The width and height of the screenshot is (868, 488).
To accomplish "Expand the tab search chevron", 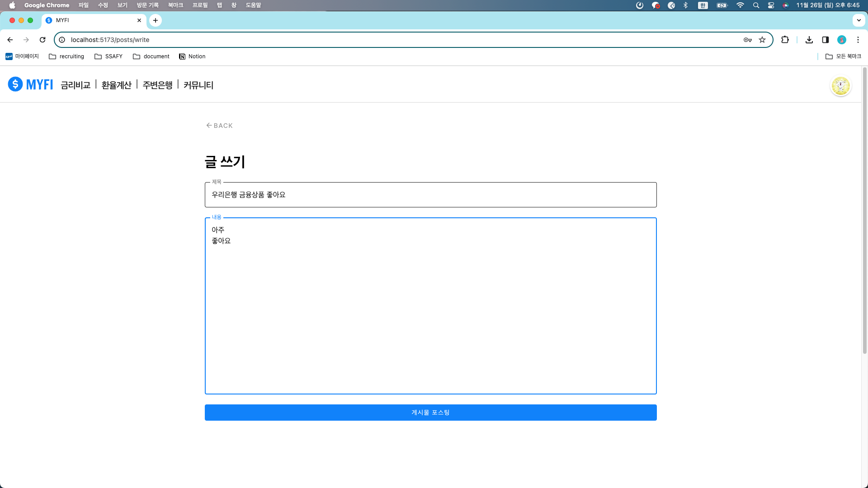I will [x=859, y=20].
